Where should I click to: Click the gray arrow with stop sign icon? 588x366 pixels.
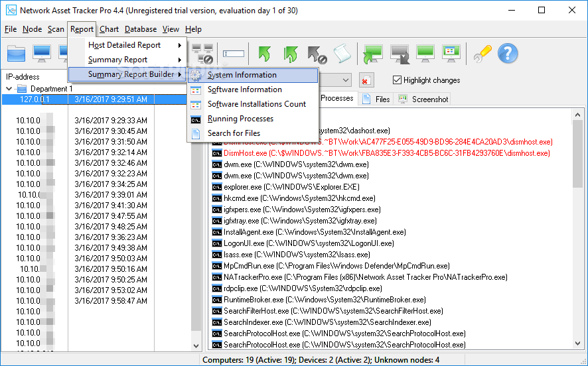[317, 54]
